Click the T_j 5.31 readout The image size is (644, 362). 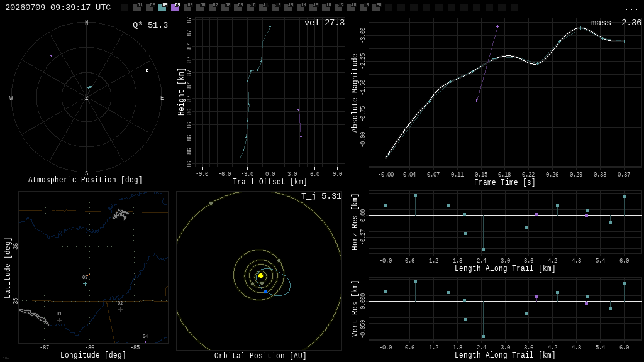[x=321, y=196]
